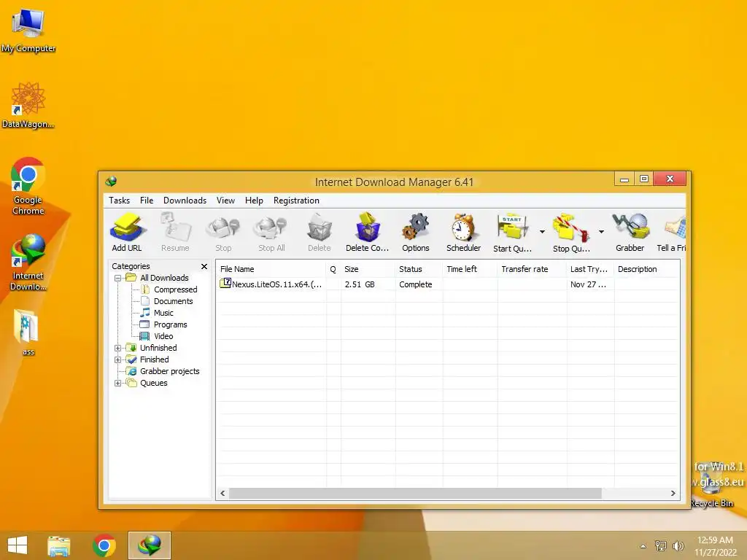Click the Nov 27 last try cell
The image size is (747, 560).
(589, 284)
